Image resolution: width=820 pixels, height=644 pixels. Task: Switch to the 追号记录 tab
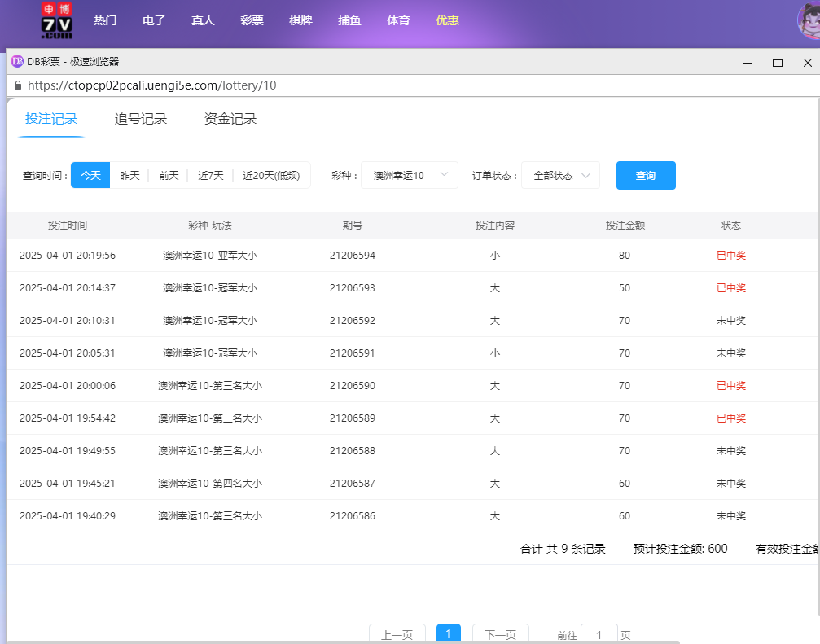pyautogui.click(x=140, y=117)
